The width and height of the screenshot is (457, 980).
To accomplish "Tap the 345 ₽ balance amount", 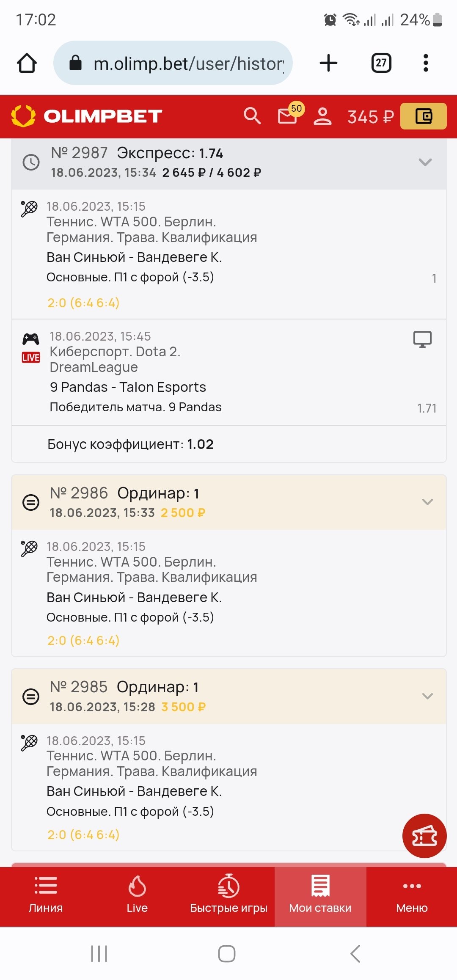I will tap(370, 117).
